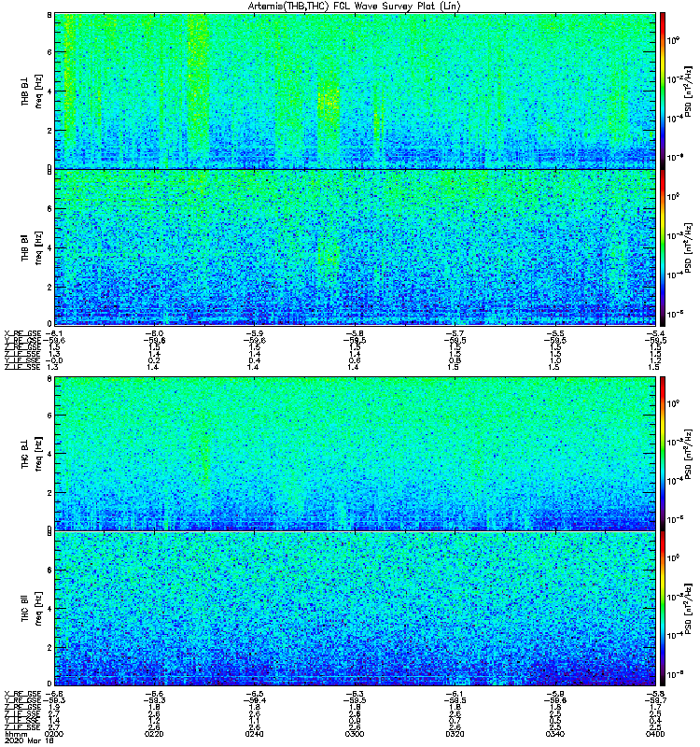
Task: Click the "8" frequency tick of THB B⊥ panel
Action: 49,15
